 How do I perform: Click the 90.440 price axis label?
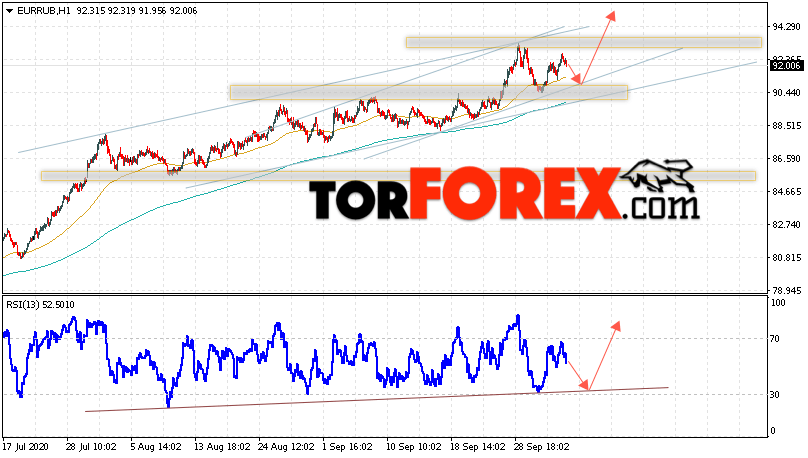(786, 93)
